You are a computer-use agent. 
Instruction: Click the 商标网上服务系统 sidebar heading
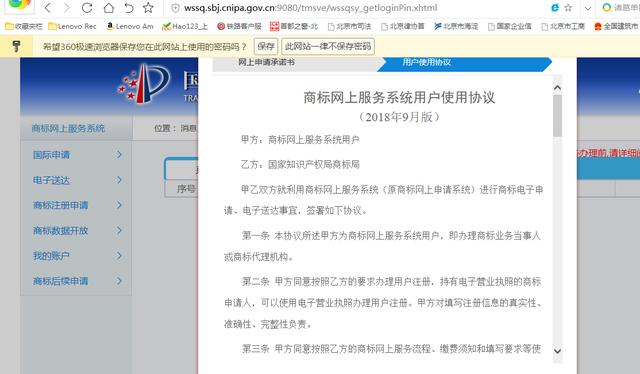pos(68,128)
